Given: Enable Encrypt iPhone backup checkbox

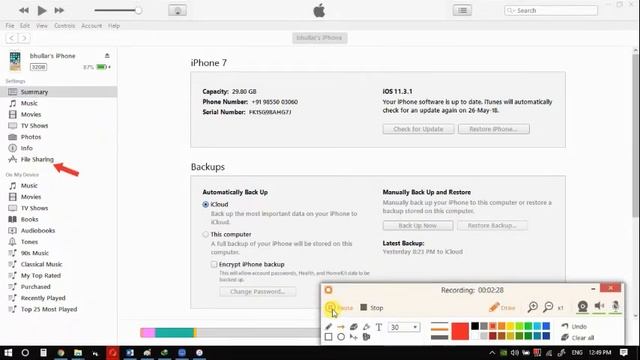Looking at the screenshot, I should 214,264.
